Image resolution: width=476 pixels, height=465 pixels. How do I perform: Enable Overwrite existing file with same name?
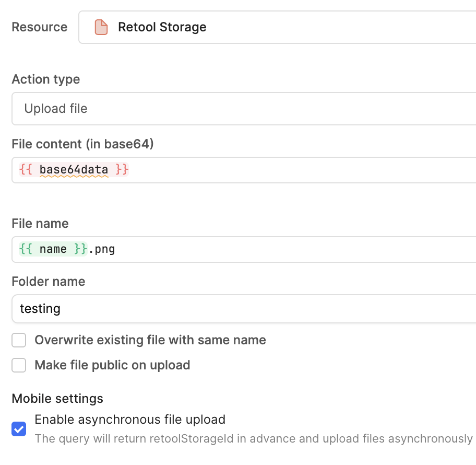point(19,341)
